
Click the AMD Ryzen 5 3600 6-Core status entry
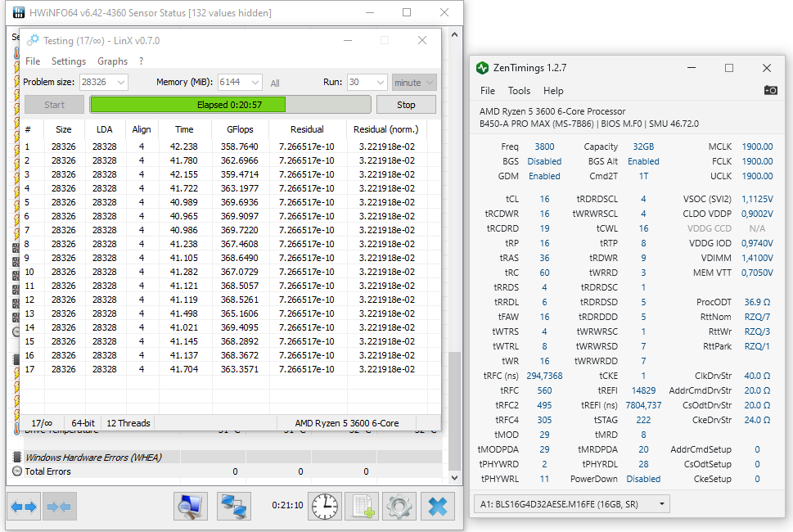(346, 423)
